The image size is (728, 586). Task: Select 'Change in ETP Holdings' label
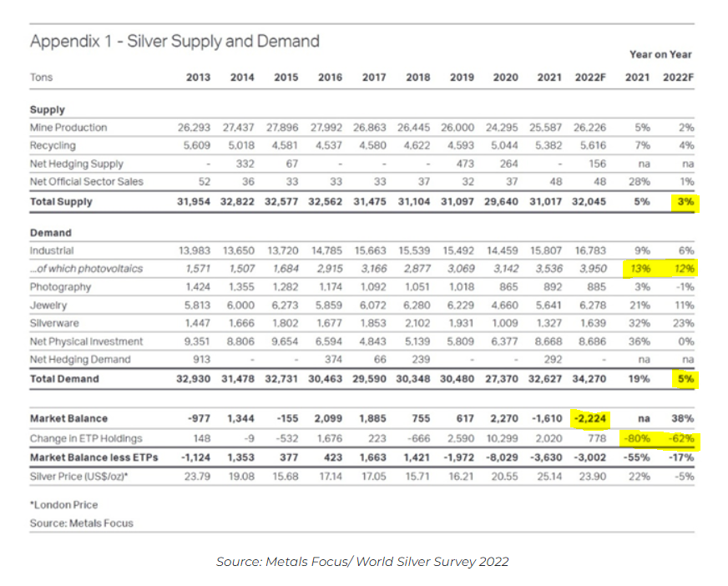(x=86, y=438)
